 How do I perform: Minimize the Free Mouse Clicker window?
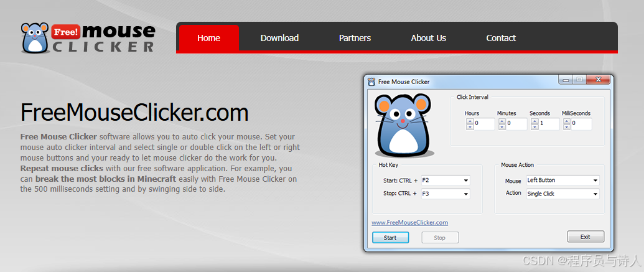pyautogui.click(x=566, y=80)
